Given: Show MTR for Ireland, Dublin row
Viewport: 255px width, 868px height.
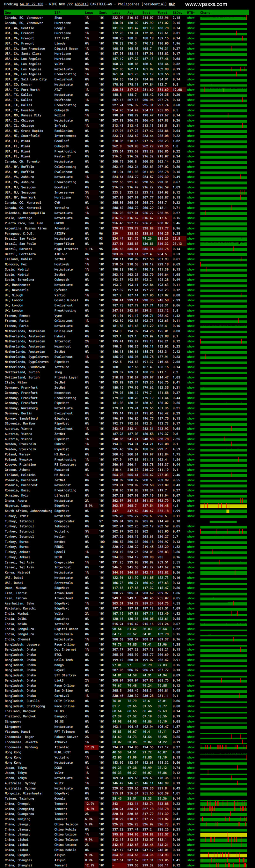Looking at the screenshot, I should click(x=191, y=259).
